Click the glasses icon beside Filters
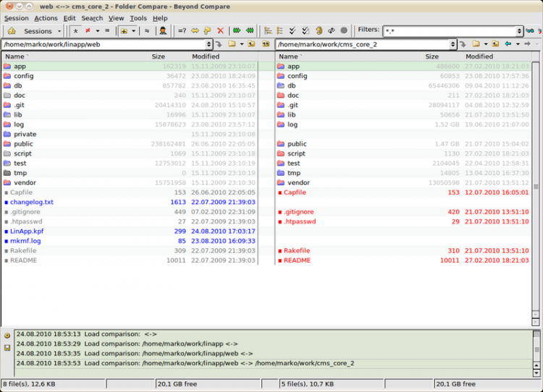Viewport: 543px width, 392px height. tap(530, 31)
